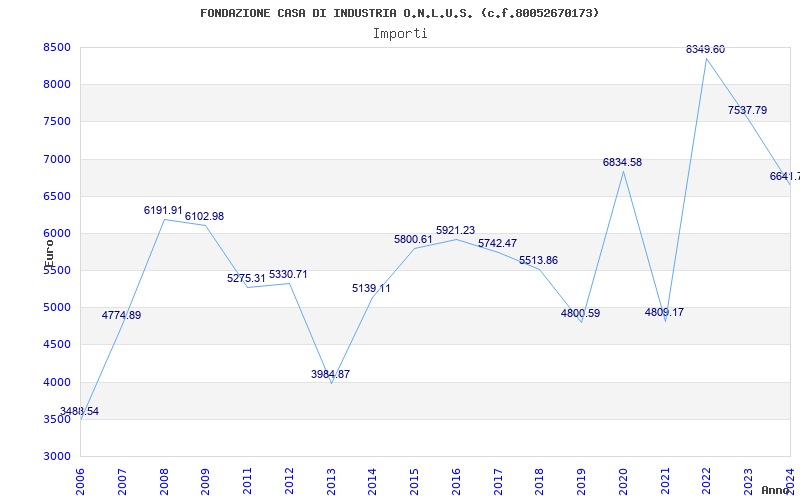Viewport: 800px width, 500px height.
Task: Click the Anno x-axis label
Action: 776,490
